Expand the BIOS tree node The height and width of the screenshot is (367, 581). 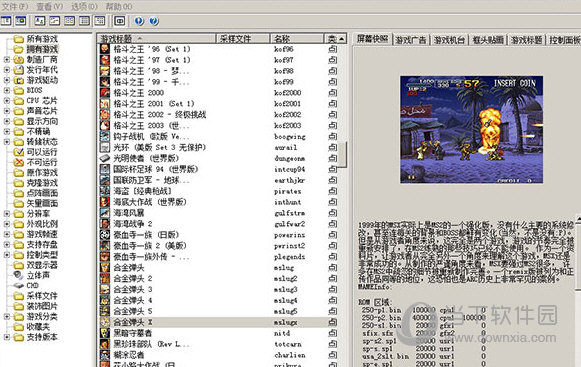7,90
